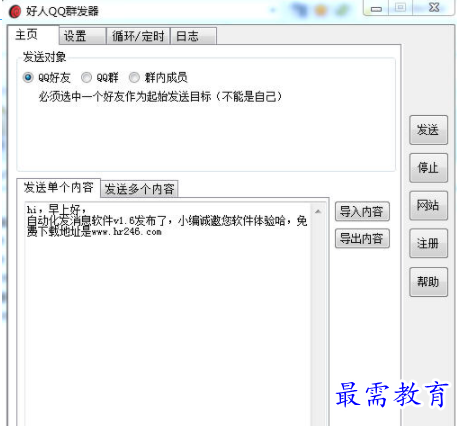Switch to the 日志 tab
This screenshot has height=426, width=457.
click(193, 36)
